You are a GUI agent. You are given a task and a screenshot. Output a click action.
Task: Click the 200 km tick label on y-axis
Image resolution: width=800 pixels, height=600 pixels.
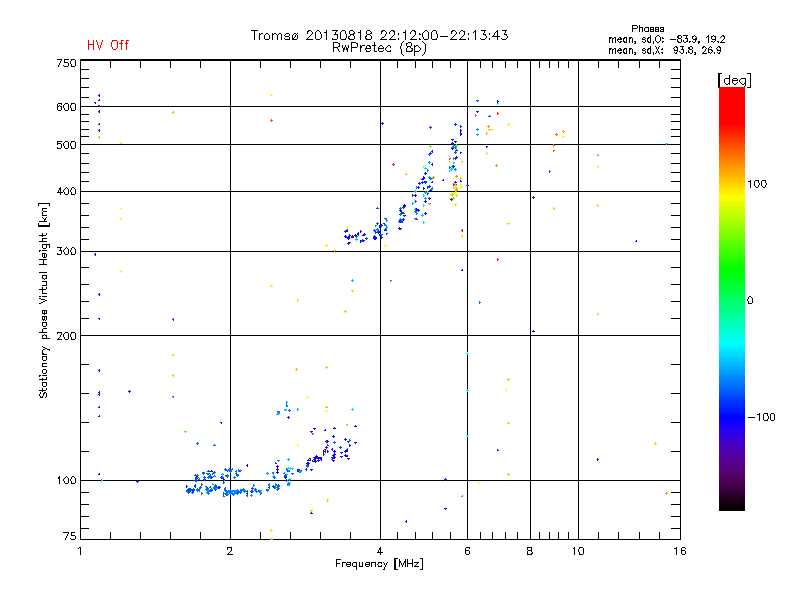[66, 336]
